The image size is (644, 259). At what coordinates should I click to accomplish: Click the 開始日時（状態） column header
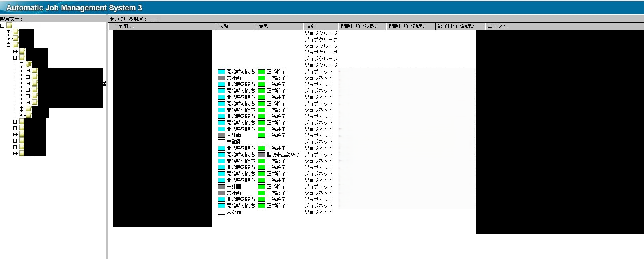(362, 26)
